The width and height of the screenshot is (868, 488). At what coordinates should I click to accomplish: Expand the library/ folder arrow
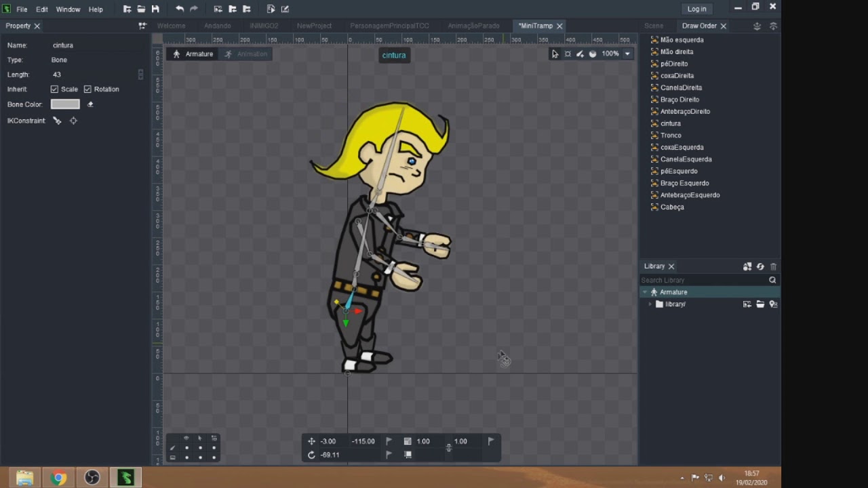click(650, 304)
